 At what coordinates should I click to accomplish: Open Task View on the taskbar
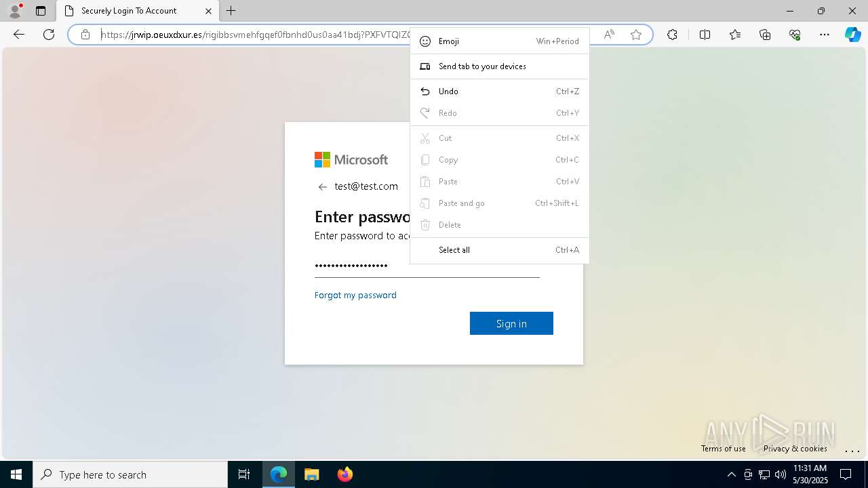click(244, 474)
